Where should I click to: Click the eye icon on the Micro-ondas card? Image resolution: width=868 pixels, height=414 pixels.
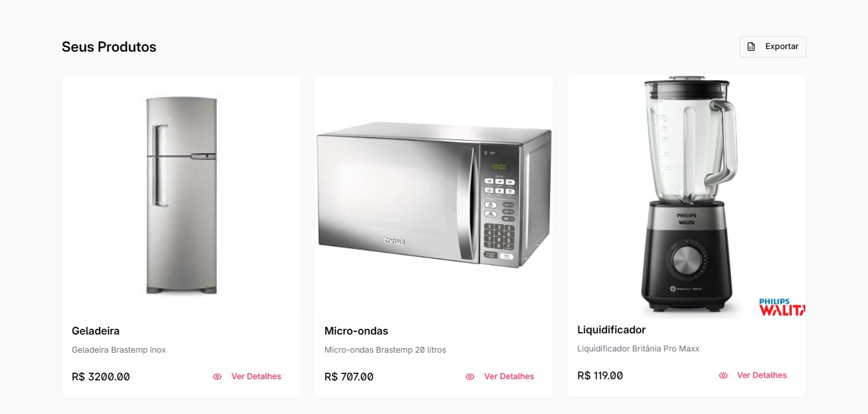(470, 377)
